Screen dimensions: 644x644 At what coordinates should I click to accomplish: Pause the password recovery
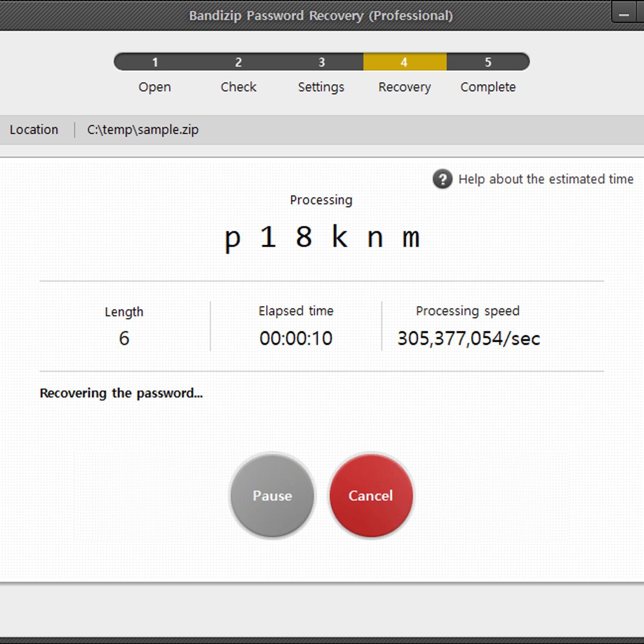click(272, 495)
